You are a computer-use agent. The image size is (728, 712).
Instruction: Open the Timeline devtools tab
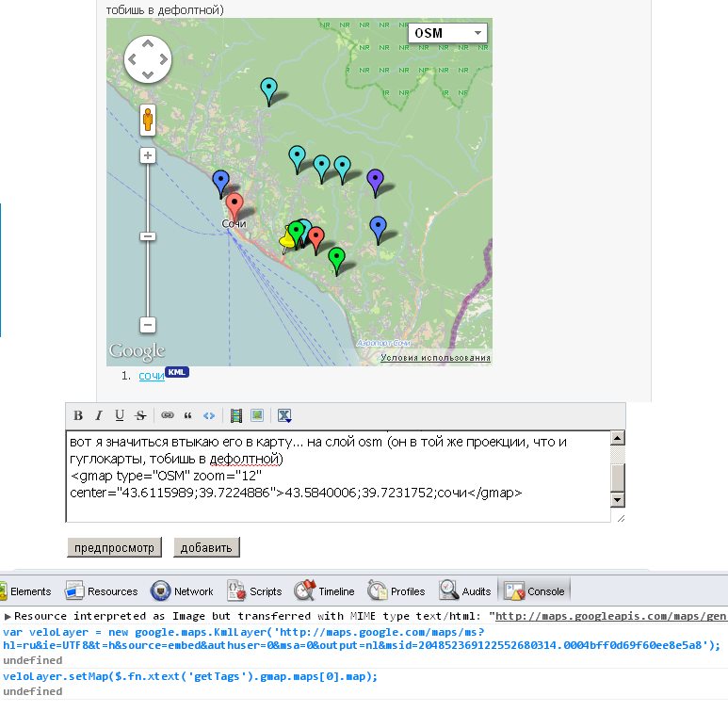click(325, 591)
